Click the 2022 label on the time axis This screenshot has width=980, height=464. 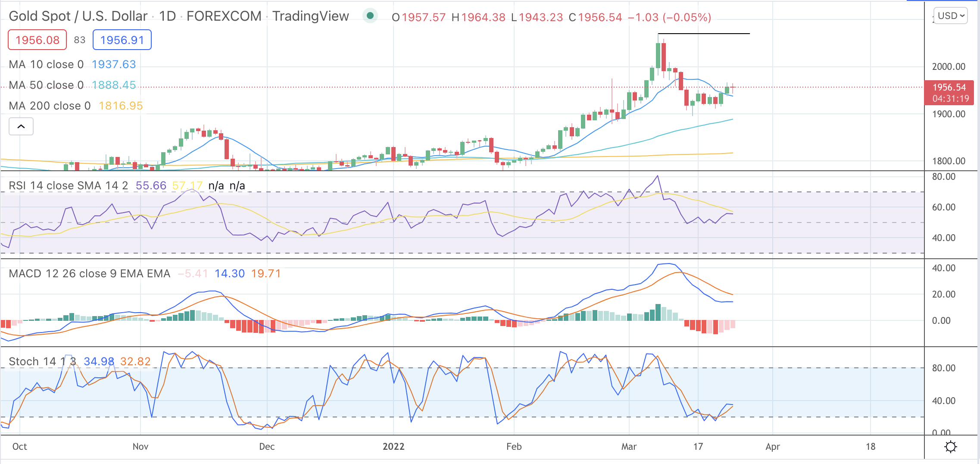click(x=393, y=446)
